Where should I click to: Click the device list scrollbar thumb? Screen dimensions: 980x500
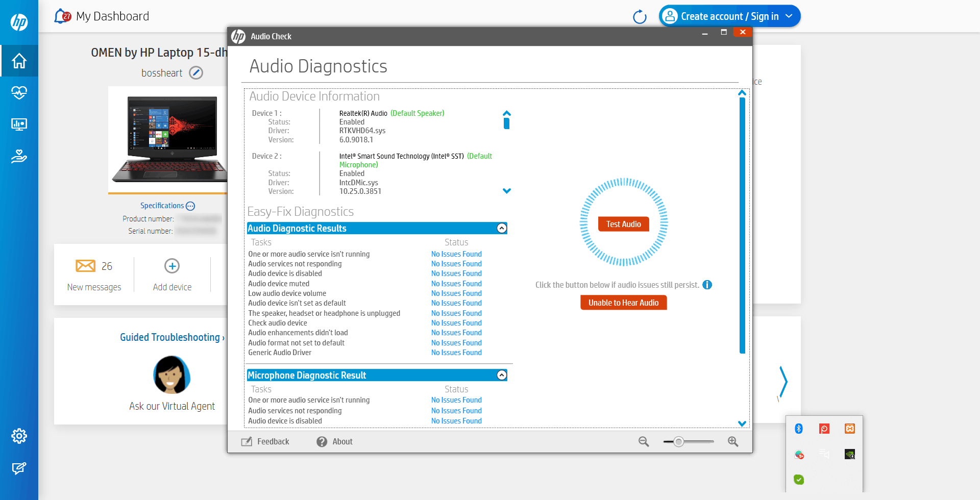point(507,123)
